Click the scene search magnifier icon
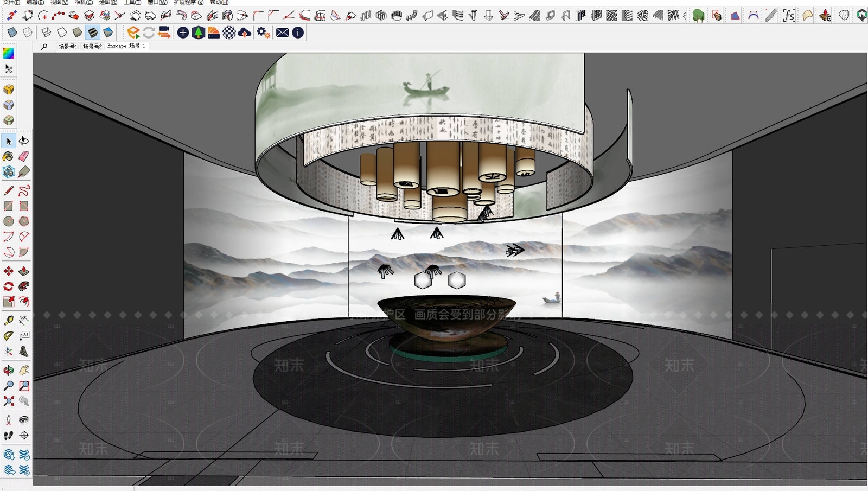The image size is (868, 491). (x=44, y=47)
